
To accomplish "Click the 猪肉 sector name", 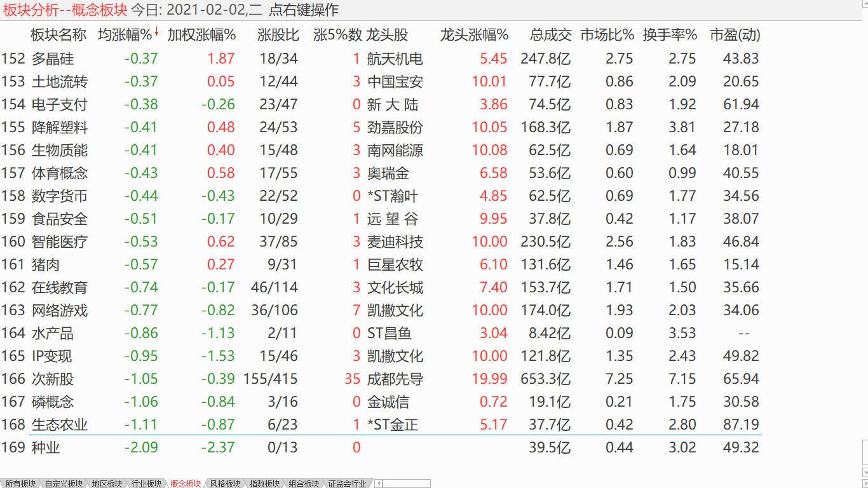I will 46,264.
